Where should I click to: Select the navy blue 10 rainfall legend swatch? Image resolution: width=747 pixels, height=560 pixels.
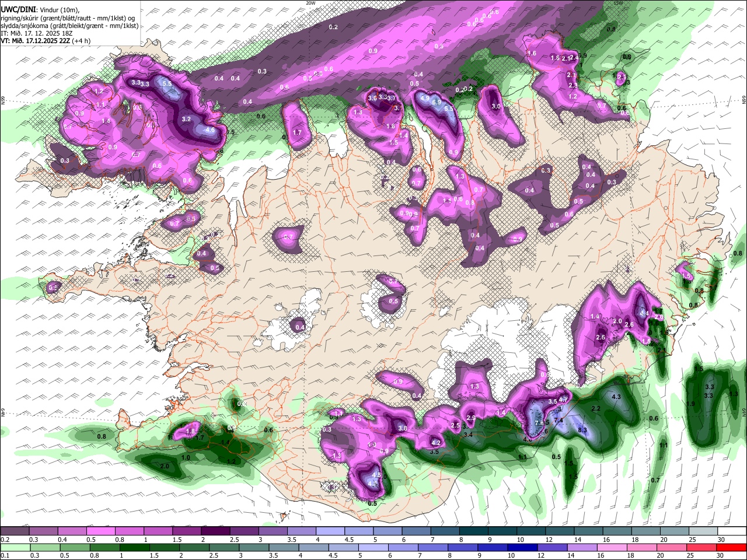coord(523,547)
